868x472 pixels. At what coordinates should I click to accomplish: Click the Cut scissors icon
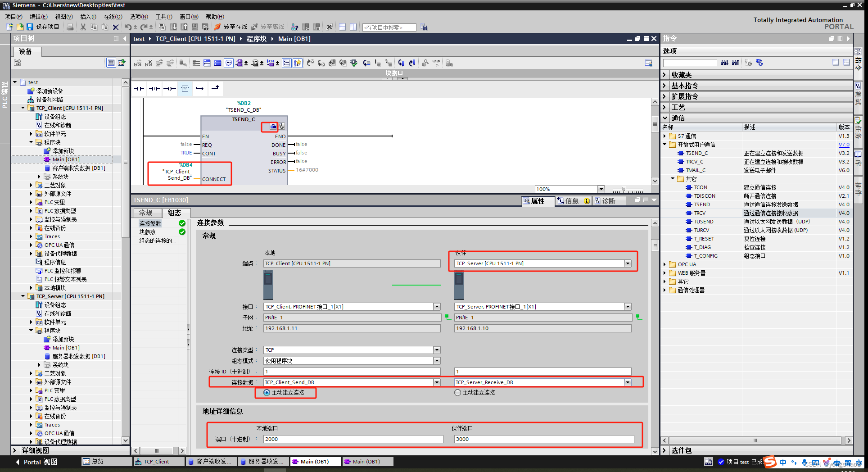[x=83, y=27]
